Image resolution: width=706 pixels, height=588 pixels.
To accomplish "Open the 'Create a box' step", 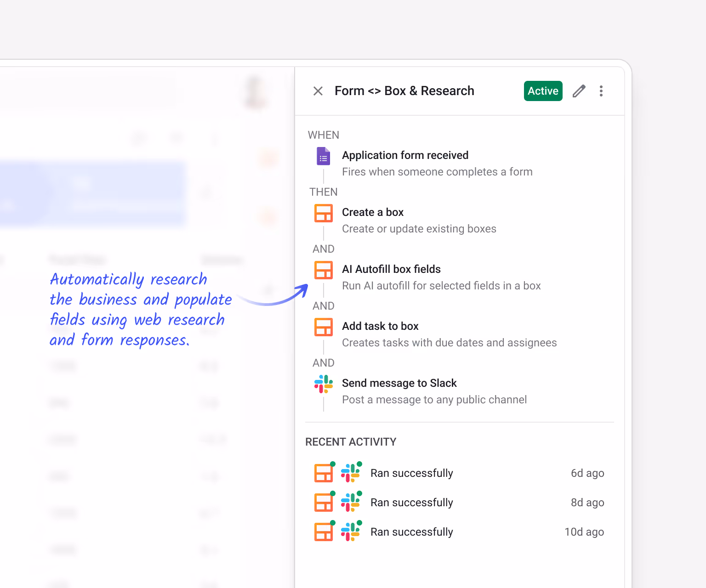I will [373, 212].
